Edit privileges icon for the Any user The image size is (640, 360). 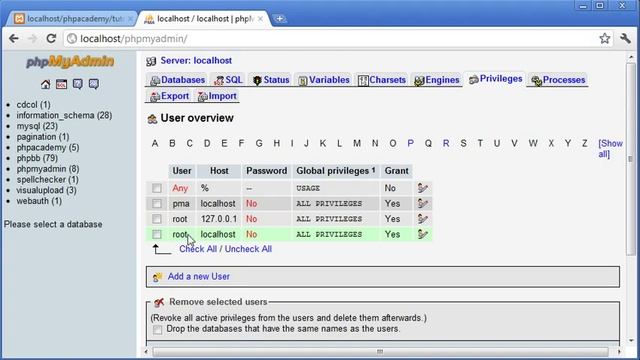pyautogui.click(x=422, y=188)
